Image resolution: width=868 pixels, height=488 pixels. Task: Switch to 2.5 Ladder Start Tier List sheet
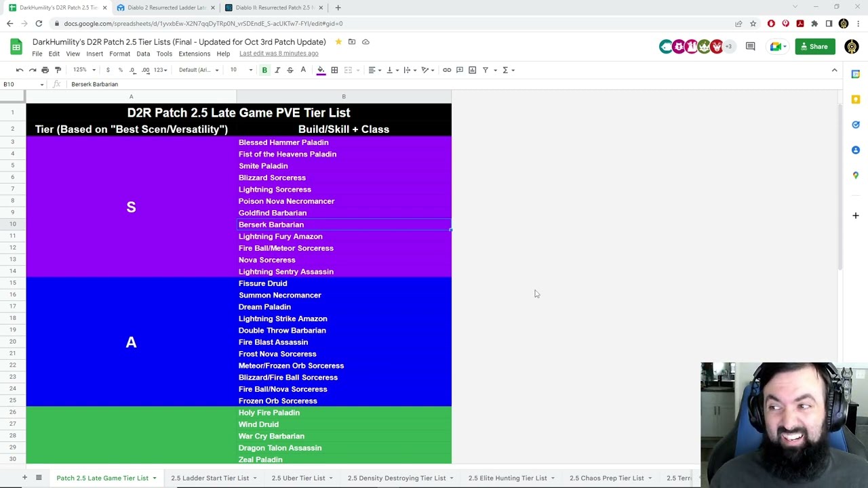coord(210,478)
